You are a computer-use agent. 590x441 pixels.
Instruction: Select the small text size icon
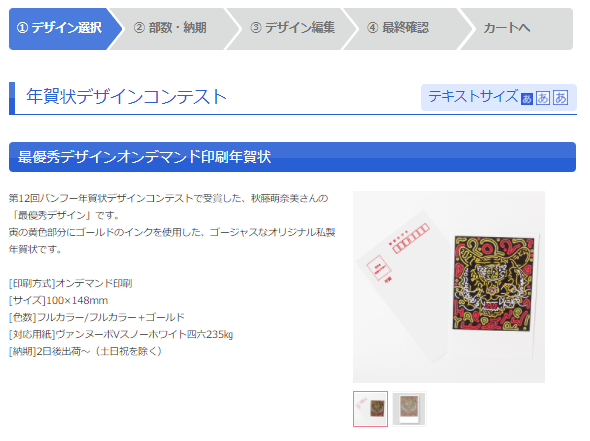(x=526, y=99)
